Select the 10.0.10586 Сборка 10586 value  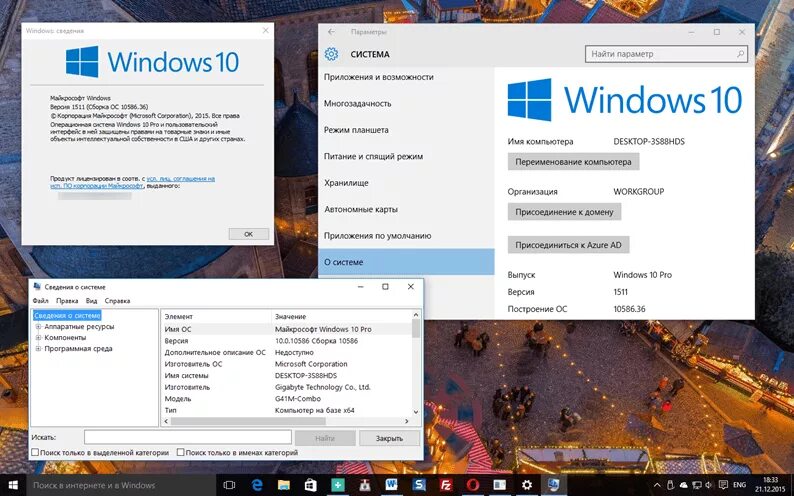[316, 341]
